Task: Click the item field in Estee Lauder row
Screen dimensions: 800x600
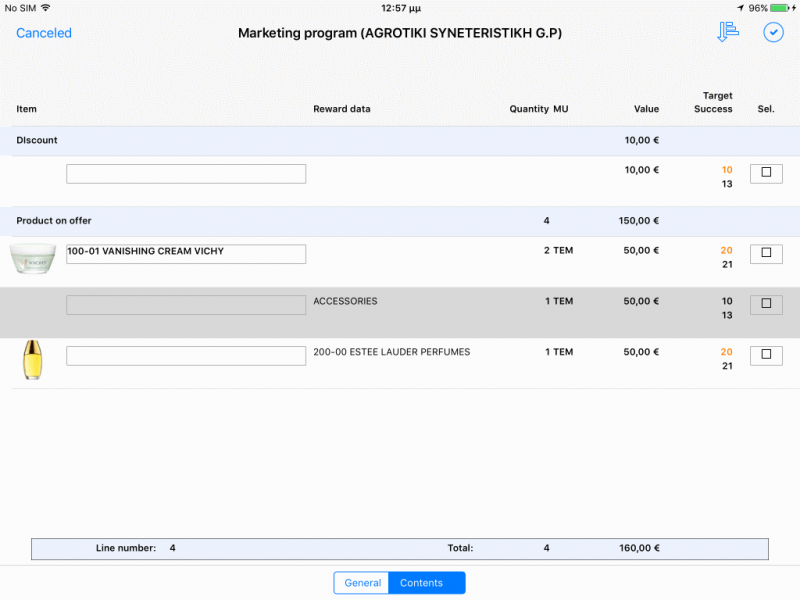Action: pyautogui.click(x=186, y=356)
